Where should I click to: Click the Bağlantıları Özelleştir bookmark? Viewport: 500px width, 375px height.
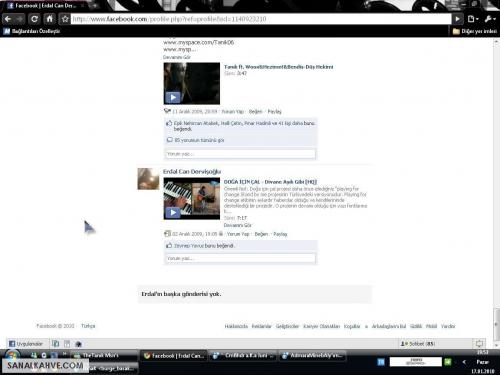click(x=32, y=31)
